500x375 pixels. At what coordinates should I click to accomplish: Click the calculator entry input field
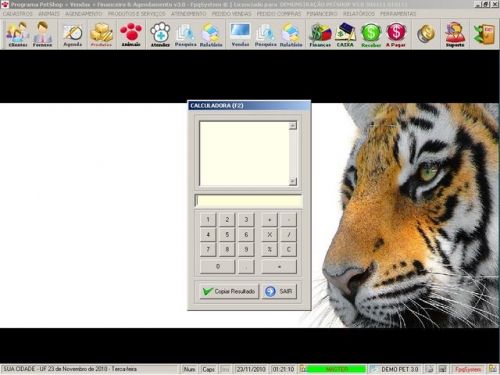pos(249,201)
